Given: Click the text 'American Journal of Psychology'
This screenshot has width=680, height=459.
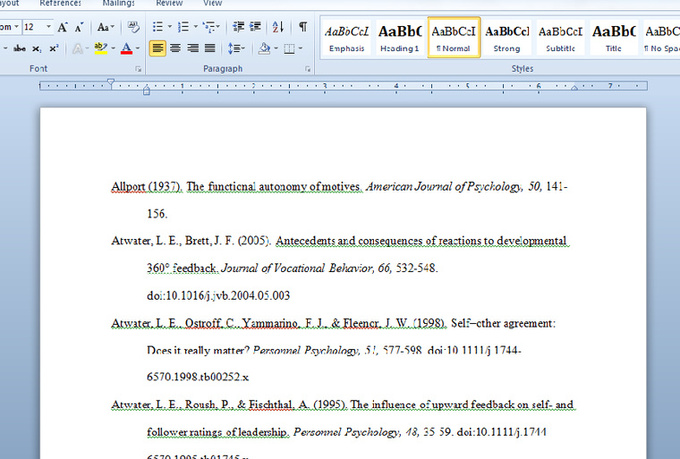Looking at the screenshot, I should 444,187.
